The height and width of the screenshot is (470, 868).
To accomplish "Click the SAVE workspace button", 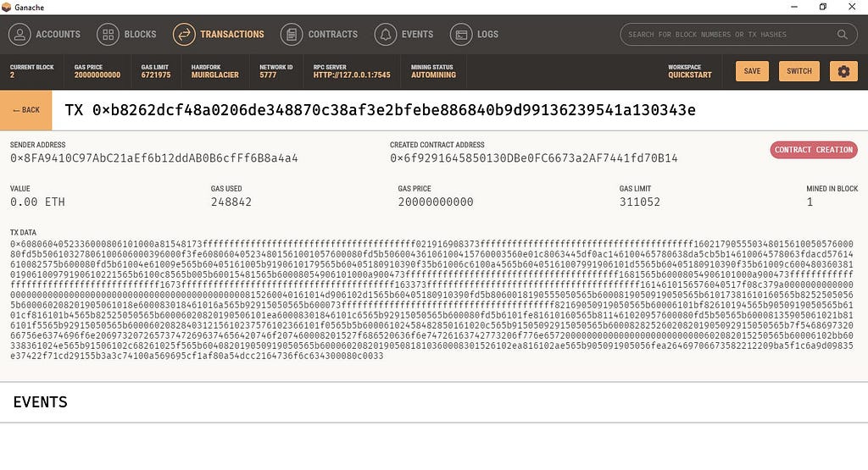I will pyautogui.click(x=752, y=71).
